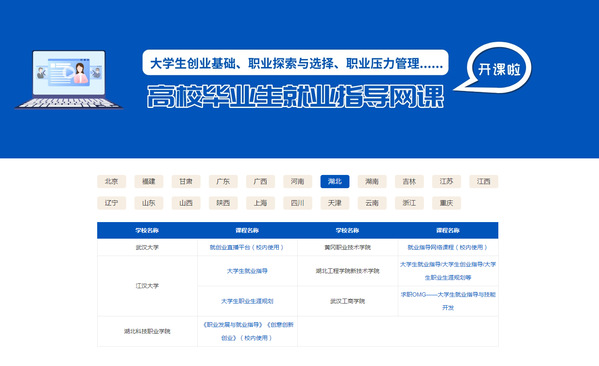Open the 上海 tab
The width and height of the screenshot is (599, 366).
pyautogui.click(x=261, y=203)
